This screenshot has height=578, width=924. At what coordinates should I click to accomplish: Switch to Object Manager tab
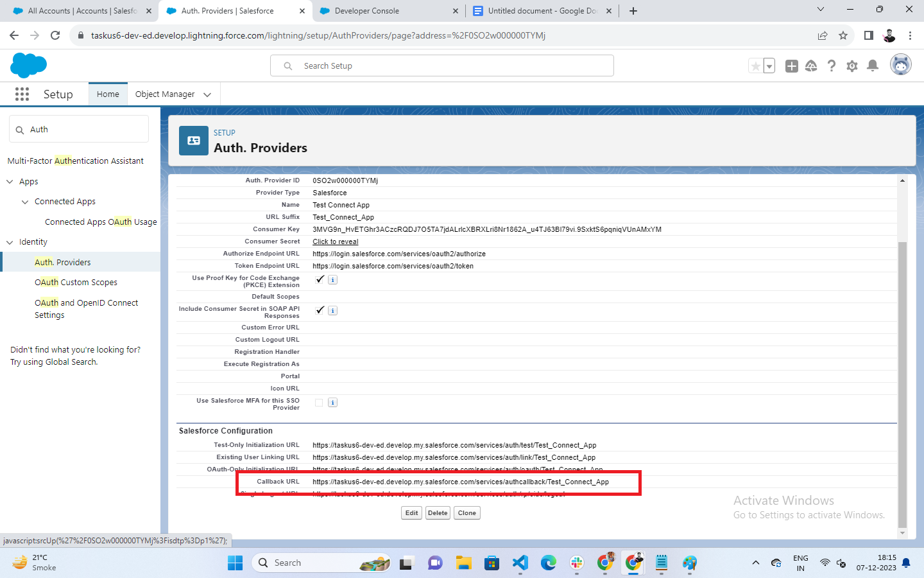(x=165, y=94)
